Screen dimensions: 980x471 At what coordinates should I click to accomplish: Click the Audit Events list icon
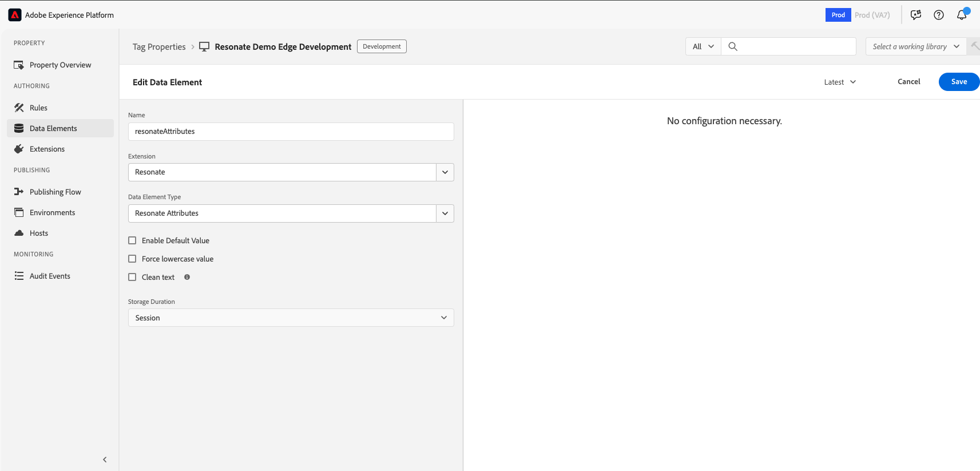point(19,276)
